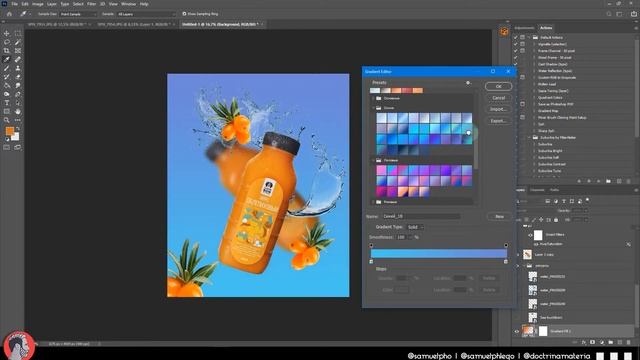Click delete layer trash icon in Layers panel

629,342
